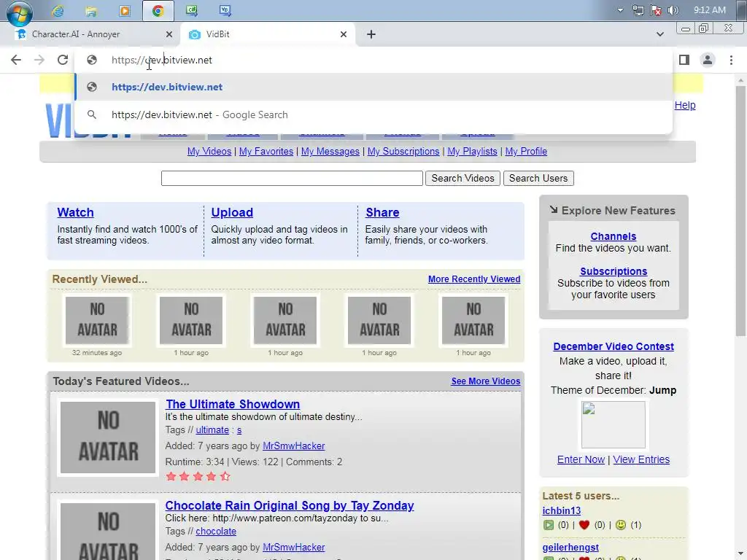The width and height of the screenshot is (747, 560).
Task: Click Enter Now contest link
Action: tap(581, 459)
